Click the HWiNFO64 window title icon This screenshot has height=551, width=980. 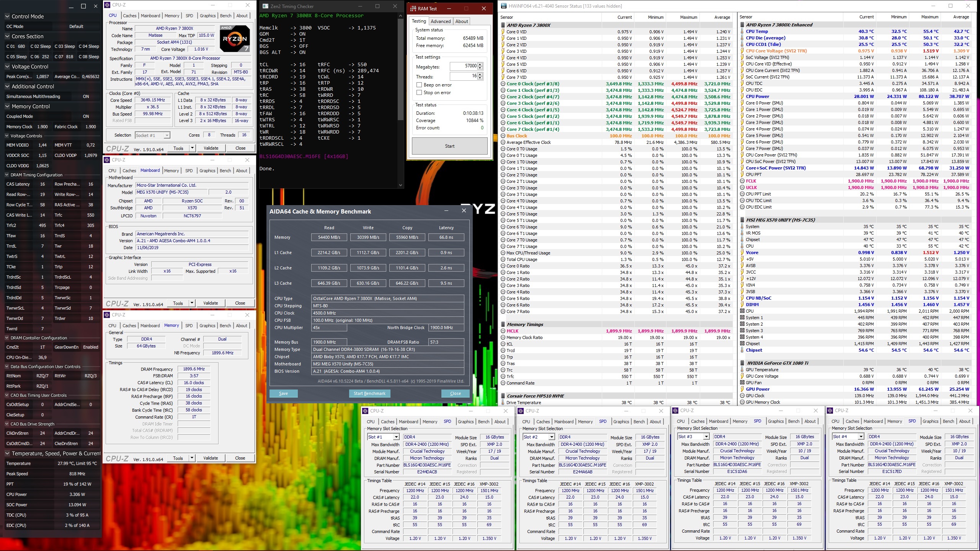(x=504, y=6)
